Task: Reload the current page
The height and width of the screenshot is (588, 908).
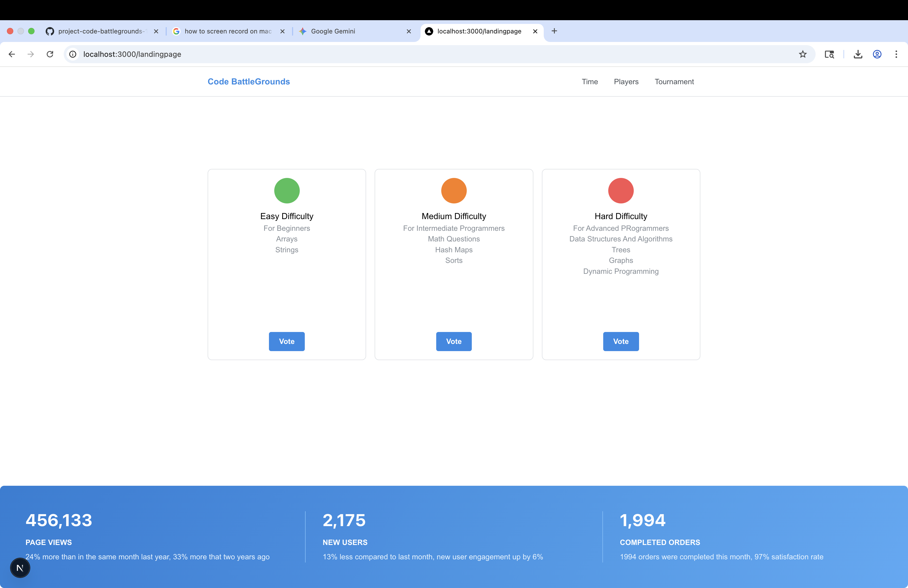Action: coord(50,54)
